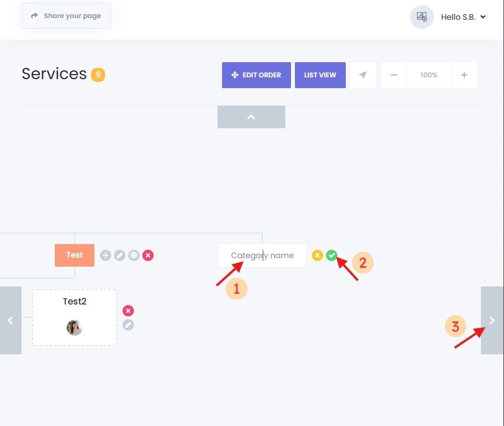Image resolution: width=504 pixels, height=426 pixels.
Task: Share your page button
Action: [x=66, y=16]
